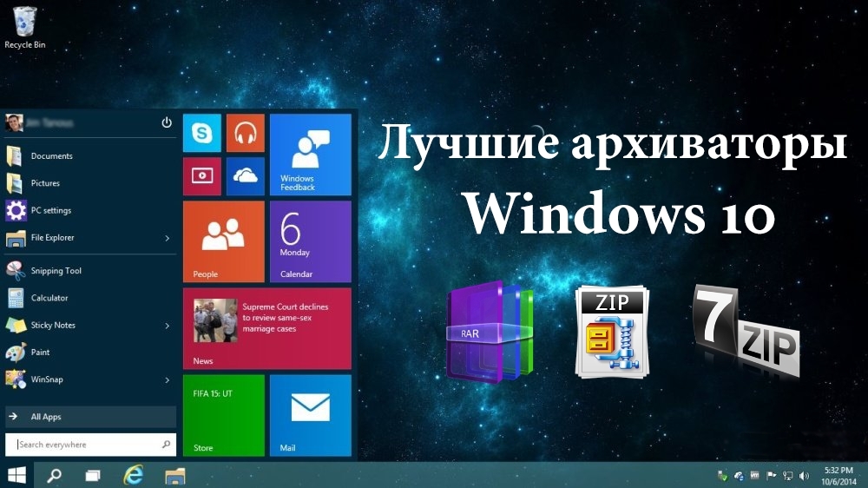Image resolution: width=868 pixels, height=488 pixels.
Task: Open the Video player tile
Action: (202, 176)
